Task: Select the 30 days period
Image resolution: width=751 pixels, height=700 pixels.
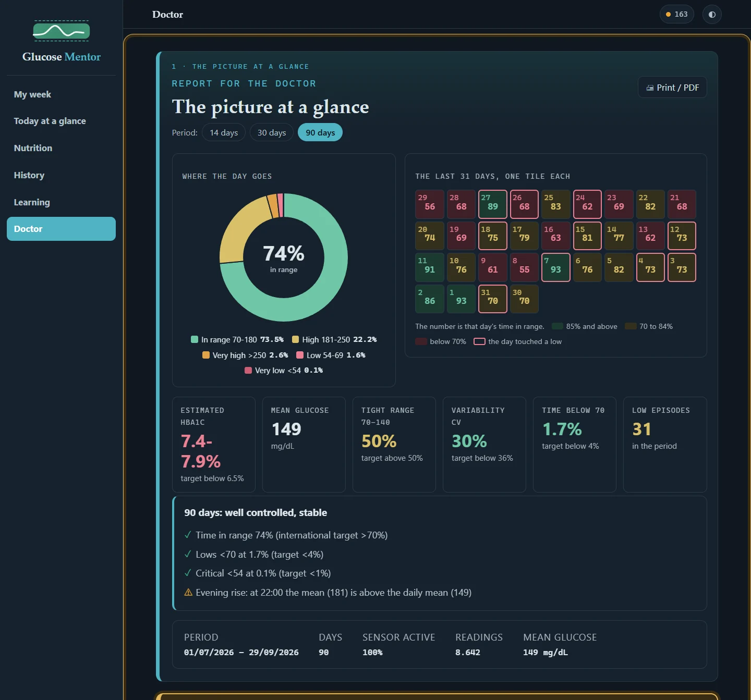Action: coord(272,132)
